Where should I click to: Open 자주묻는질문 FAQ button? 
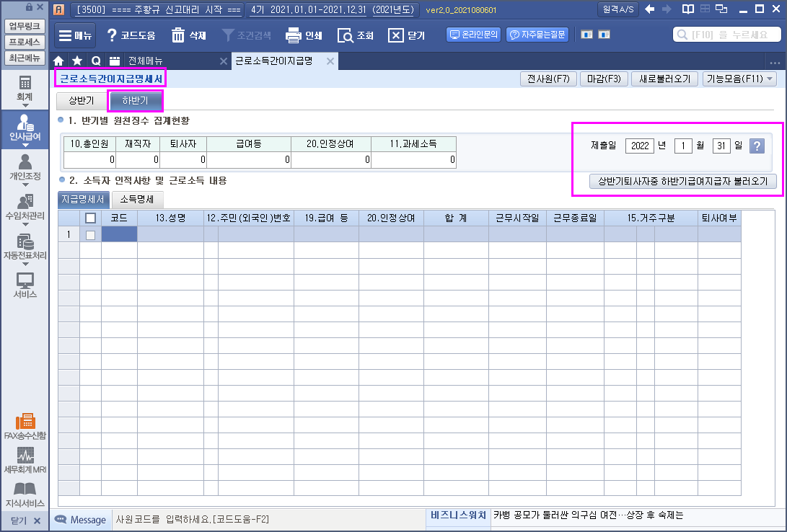click(537, 35)
